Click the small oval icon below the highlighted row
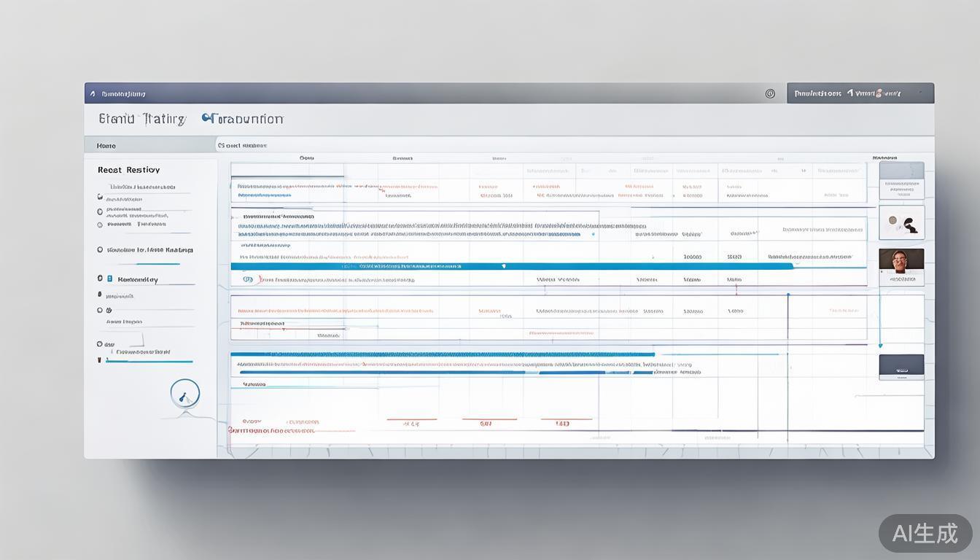The image size is (980, 560). pos(247,279)
